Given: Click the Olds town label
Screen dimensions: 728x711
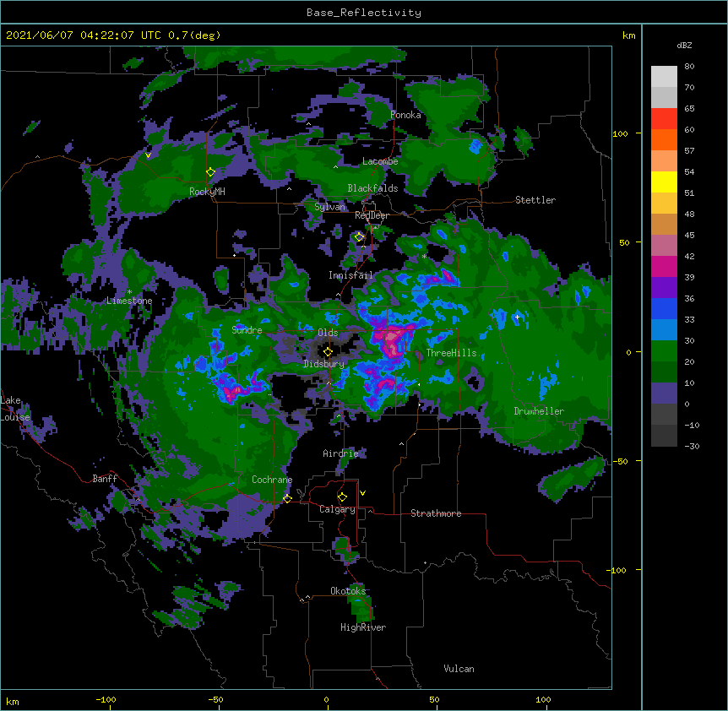Looking at the screenshot, I should (x=328, y=333).
